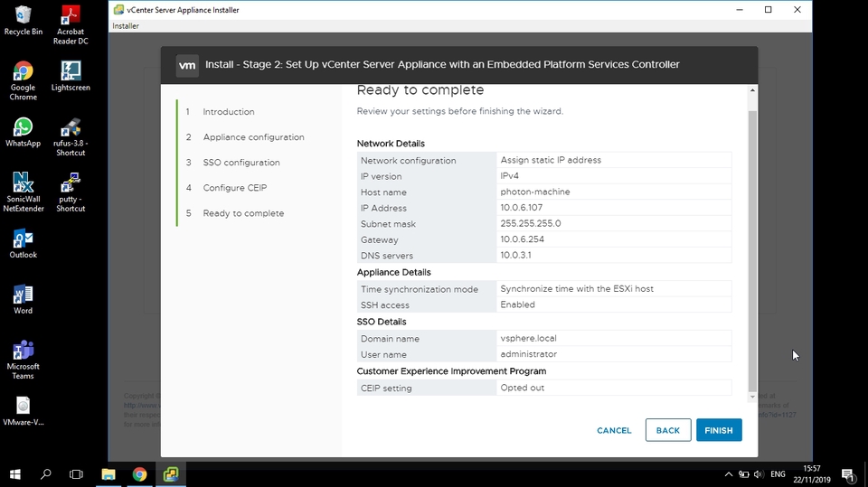This screenshot has height=487, width=868.
Task: Click the Appliance Details section heading
Action: [x=393, y=272]
